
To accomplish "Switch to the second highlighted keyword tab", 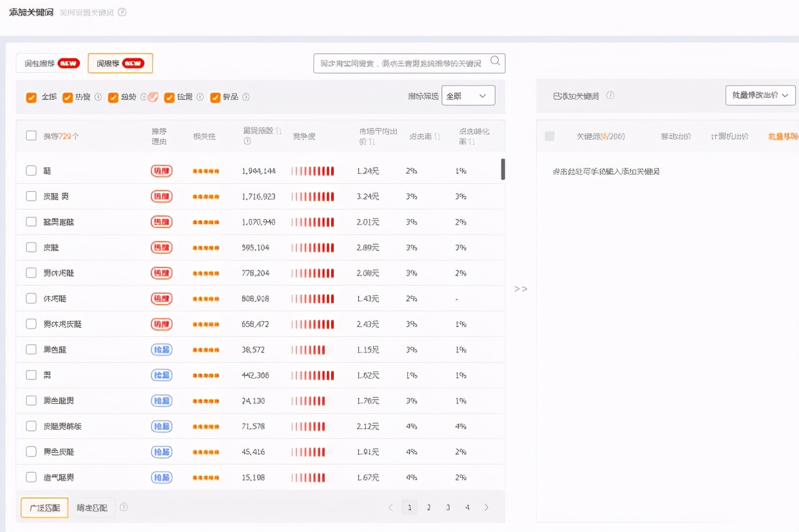I will point(120,62).
